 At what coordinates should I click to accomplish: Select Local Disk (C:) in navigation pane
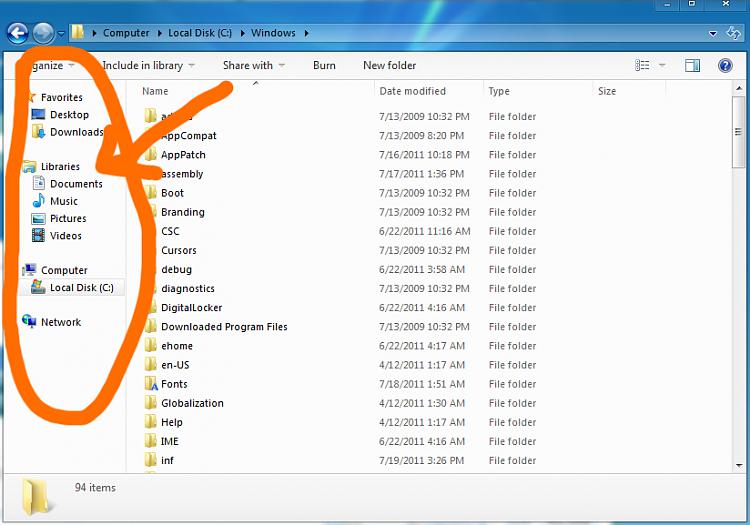pos(82,287)
